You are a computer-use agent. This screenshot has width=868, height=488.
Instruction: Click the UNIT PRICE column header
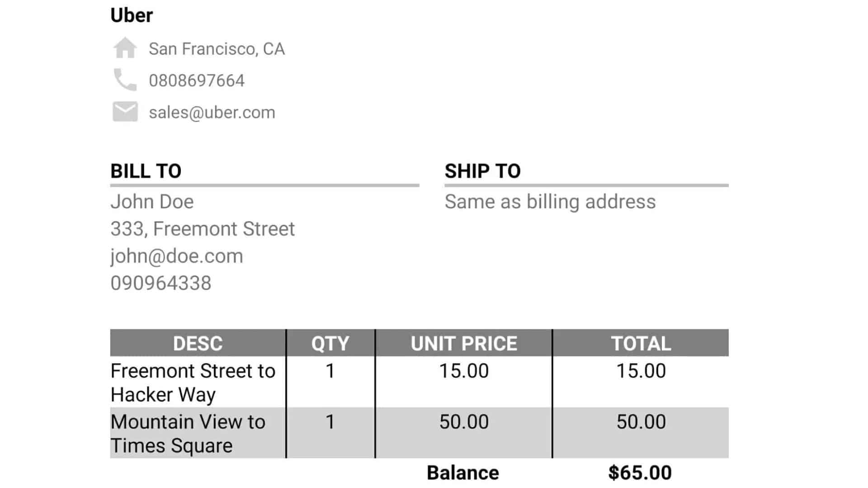coord(464,343)
